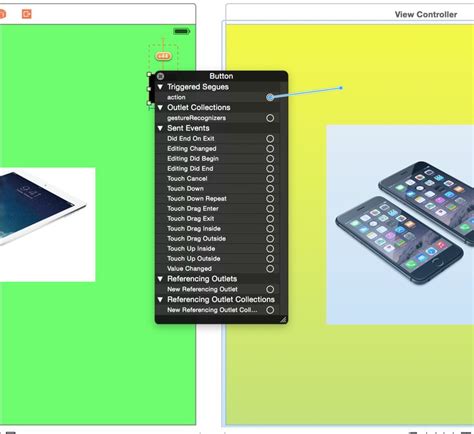Click the Touch Drag Outside connection circle

(270, 239)
